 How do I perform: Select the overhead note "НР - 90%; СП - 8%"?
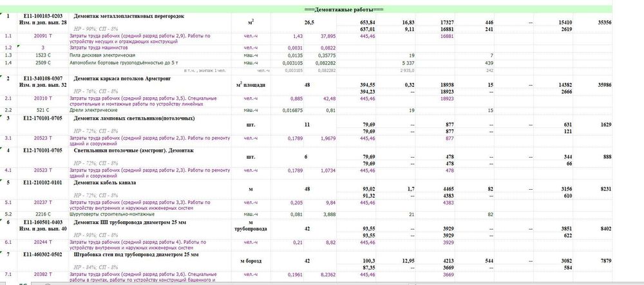coord(96,29)
